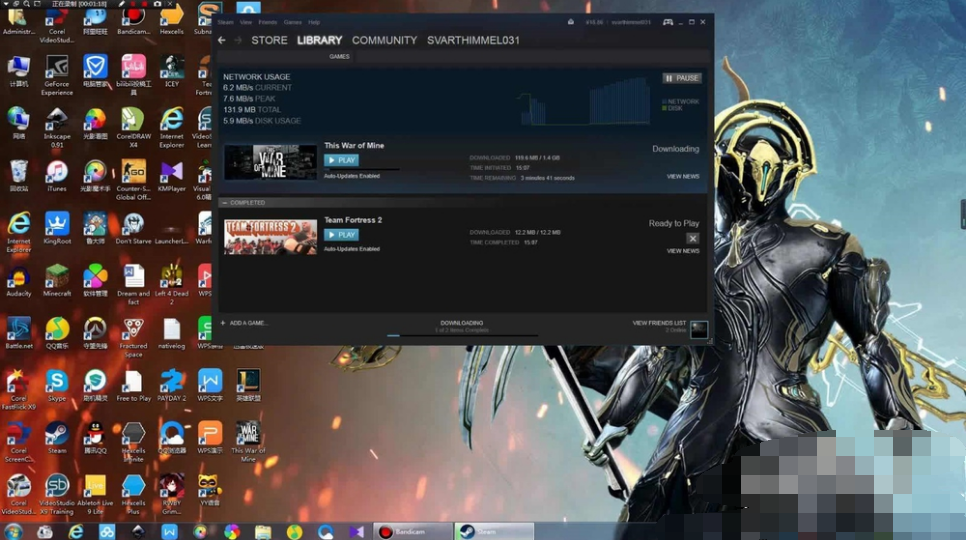Image resolution: width=966 pixels, height=540 pixels.
Task: Open Ableton Live 9 Lite icon
Action: (95, 494)
